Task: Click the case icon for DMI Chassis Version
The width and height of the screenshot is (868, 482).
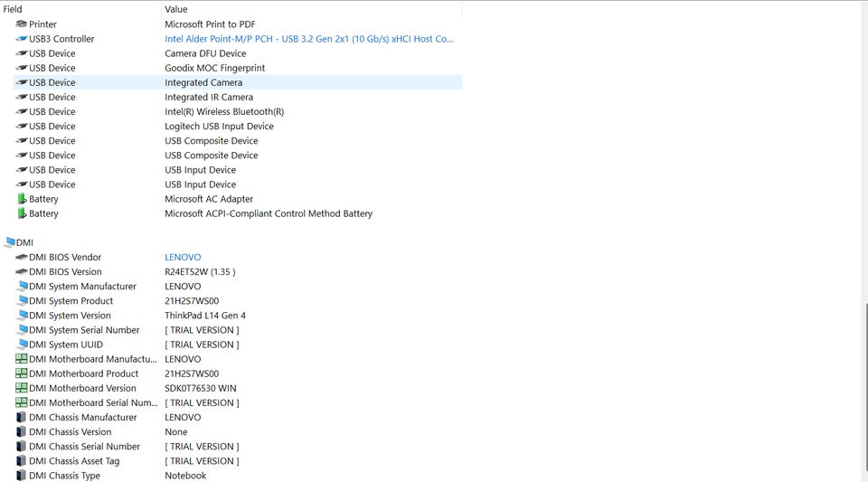Action: [x=21, y=431]
